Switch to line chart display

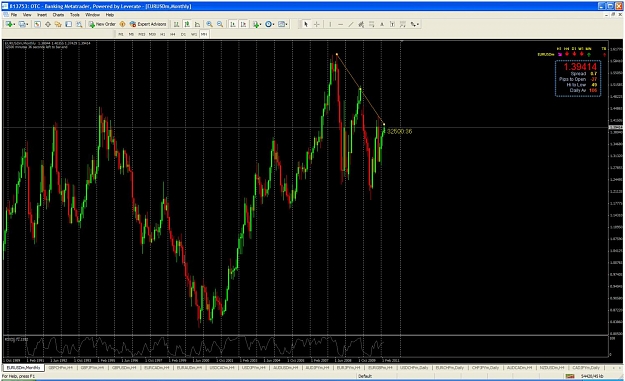[197, 24]
